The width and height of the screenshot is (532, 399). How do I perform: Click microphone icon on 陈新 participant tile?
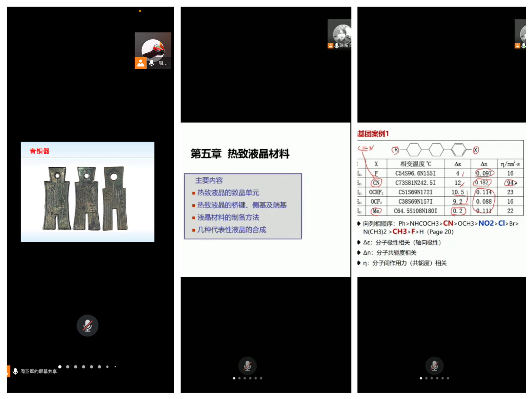click(337, 46)
